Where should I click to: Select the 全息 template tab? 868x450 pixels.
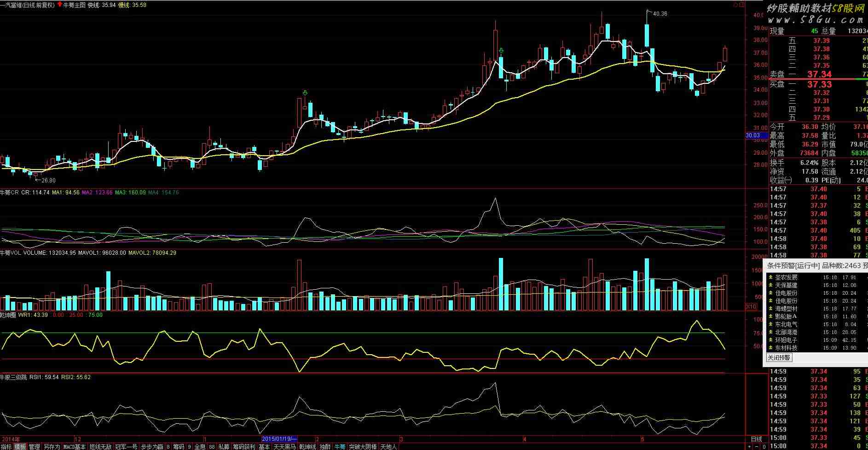pos(200,446)
